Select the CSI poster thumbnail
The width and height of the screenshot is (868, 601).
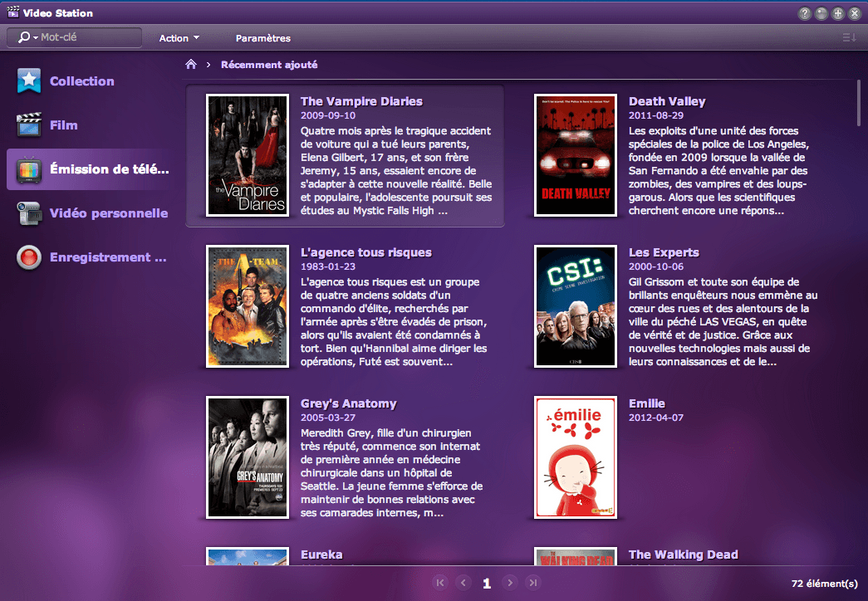[x=576, y=306]
